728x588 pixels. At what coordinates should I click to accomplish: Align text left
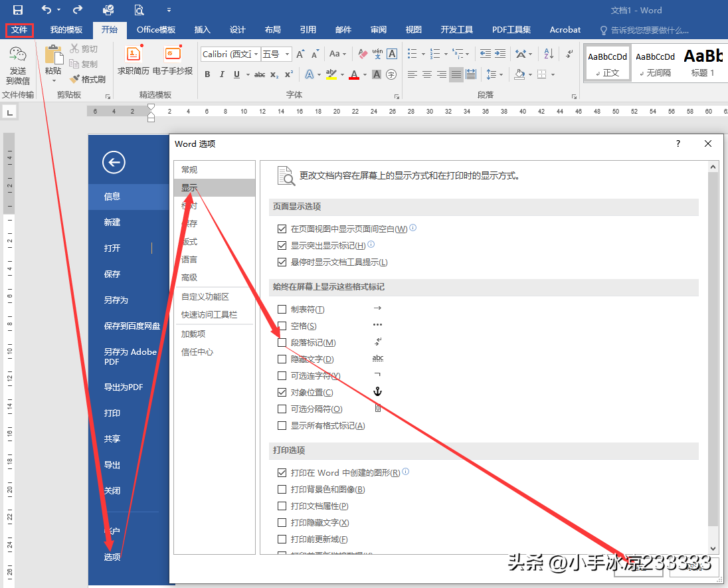click(412, 74)
